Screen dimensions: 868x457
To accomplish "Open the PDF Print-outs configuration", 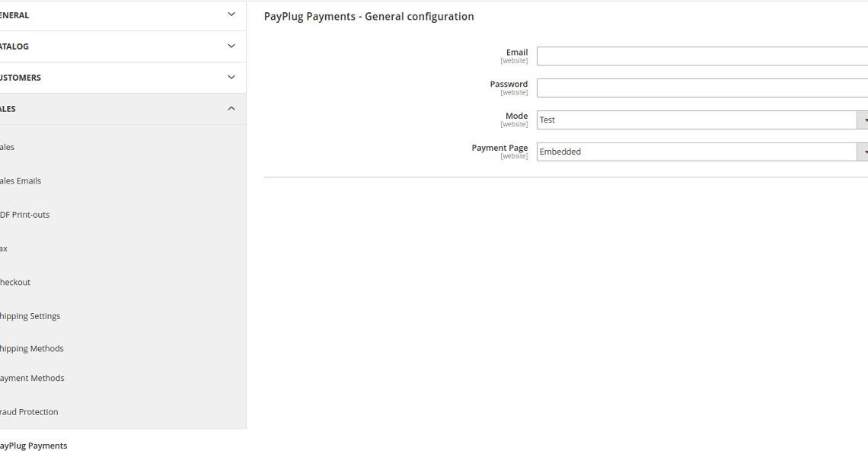I will (x=24, y=214).
